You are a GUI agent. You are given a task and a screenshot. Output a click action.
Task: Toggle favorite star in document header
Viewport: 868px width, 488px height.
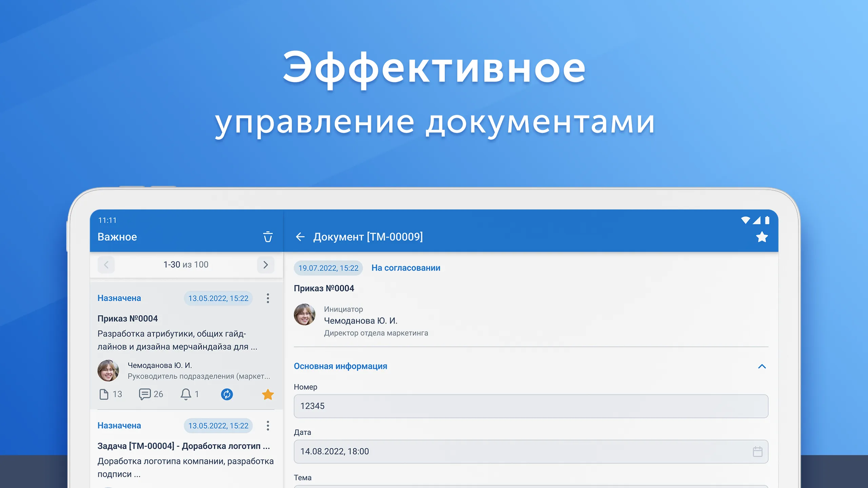click(x=762, y=237)
